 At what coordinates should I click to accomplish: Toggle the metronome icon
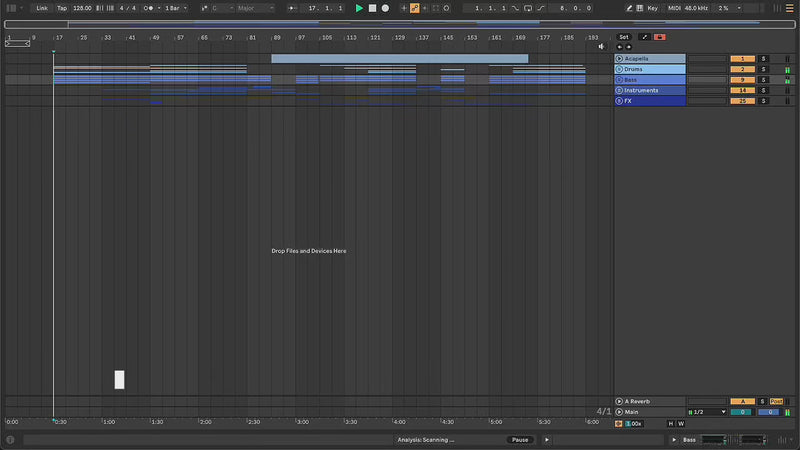pyautogui.click(x=150, y=8)
